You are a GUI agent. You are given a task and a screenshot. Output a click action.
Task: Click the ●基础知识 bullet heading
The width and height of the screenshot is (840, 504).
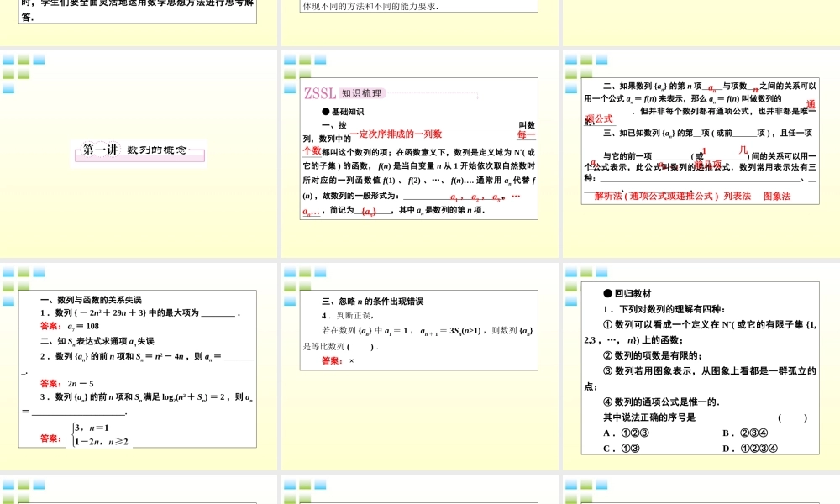[x=343, y=112]
